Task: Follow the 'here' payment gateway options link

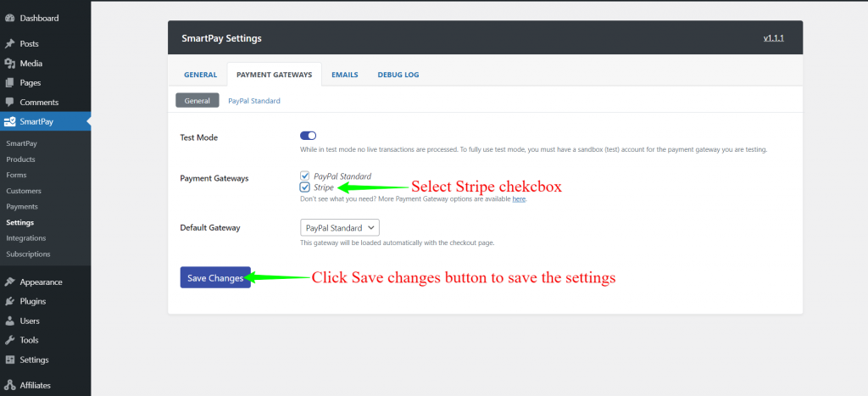Action: pos(519,198)
